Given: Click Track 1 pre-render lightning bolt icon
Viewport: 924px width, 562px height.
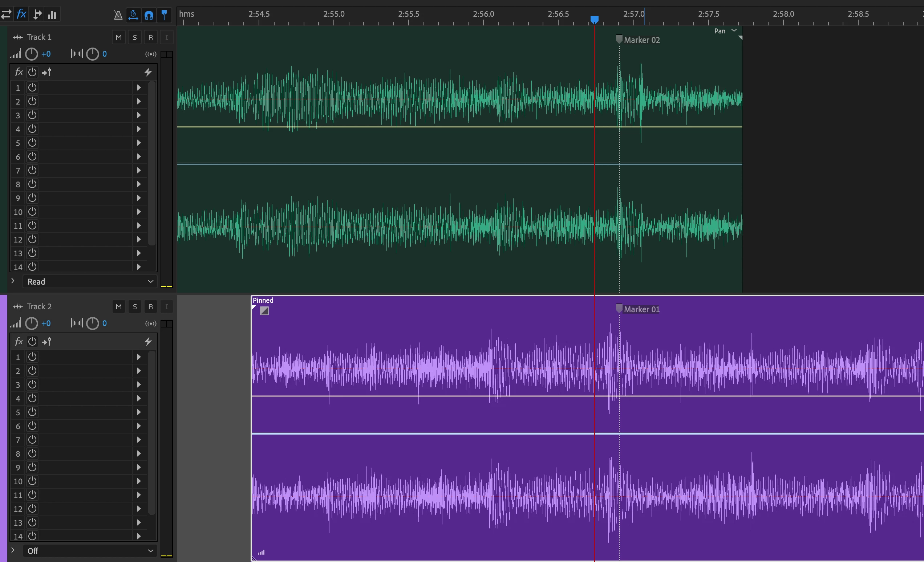Looking at the screenshot, I should pos(148,72).
